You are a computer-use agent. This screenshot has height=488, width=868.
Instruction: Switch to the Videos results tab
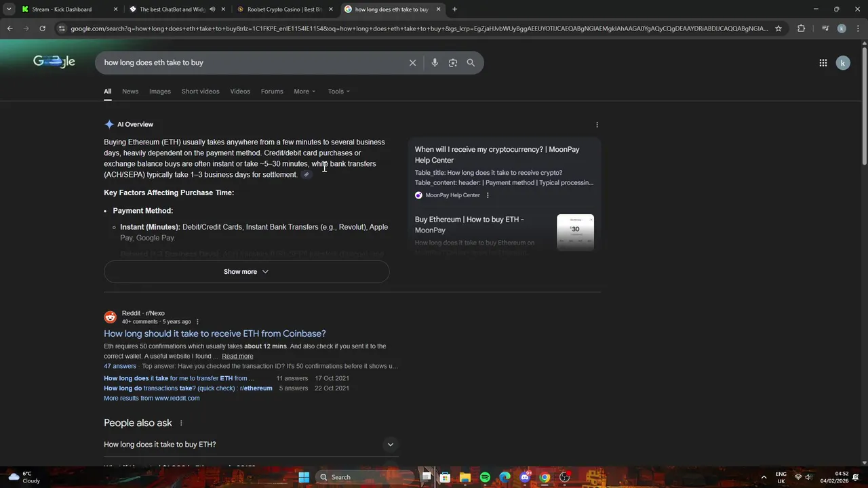pyautogui.click(x=240, y=91)
